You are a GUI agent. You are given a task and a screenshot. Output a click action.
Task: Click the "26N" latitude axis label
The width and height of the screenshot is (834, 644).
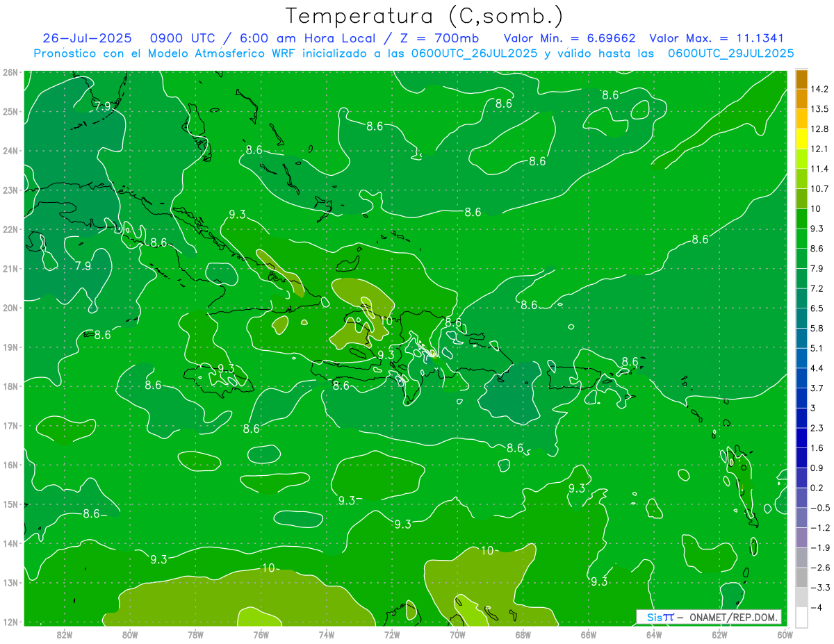(10, 72)
